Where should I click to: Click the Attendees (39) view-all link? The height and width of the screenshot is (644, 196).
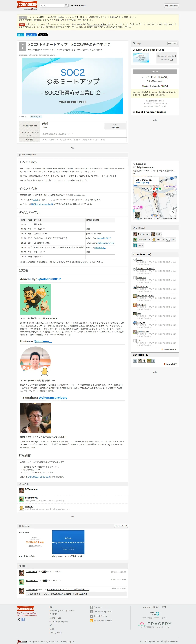170,349
